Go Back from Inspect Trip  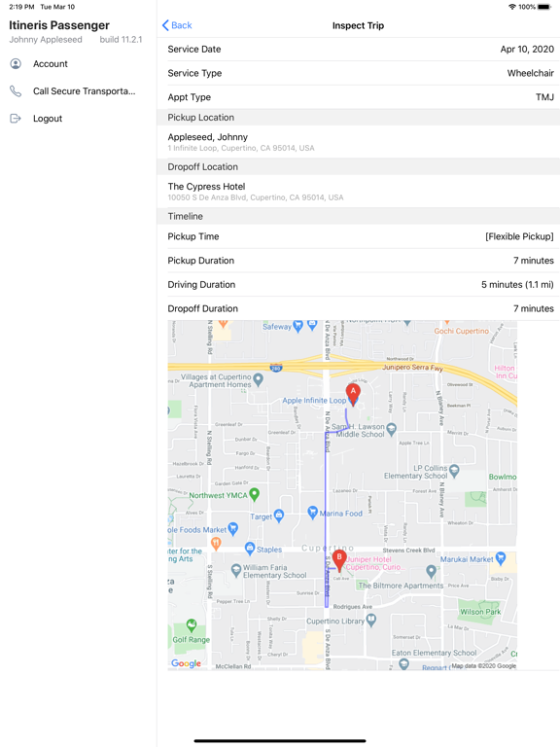click(x=177, y=25)
